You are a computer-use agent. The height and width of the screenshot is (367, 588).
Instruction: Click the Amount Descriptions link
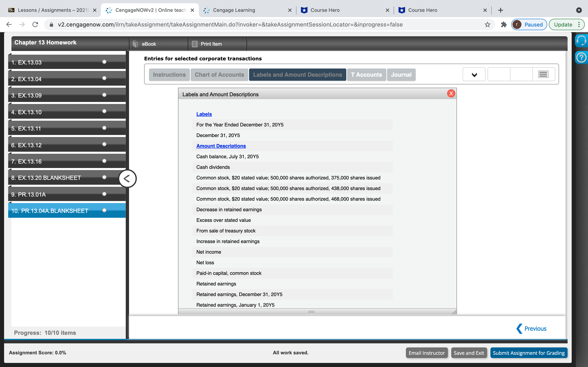point(221,146)
